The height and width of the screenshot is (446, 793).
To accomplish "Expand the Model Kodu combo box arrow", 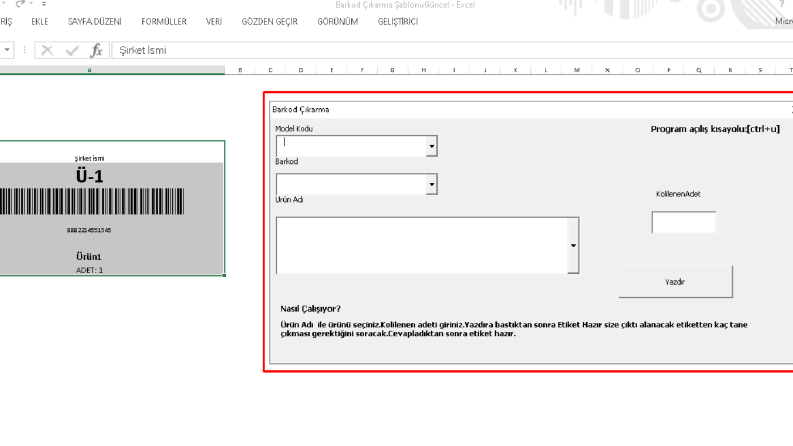I will point(431,146).
